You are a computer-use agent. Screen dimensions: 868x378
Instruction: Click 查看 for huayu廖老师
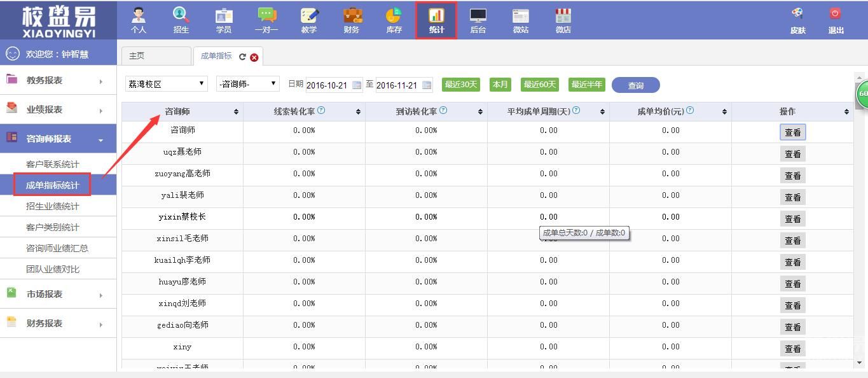[x=793, y=284]
